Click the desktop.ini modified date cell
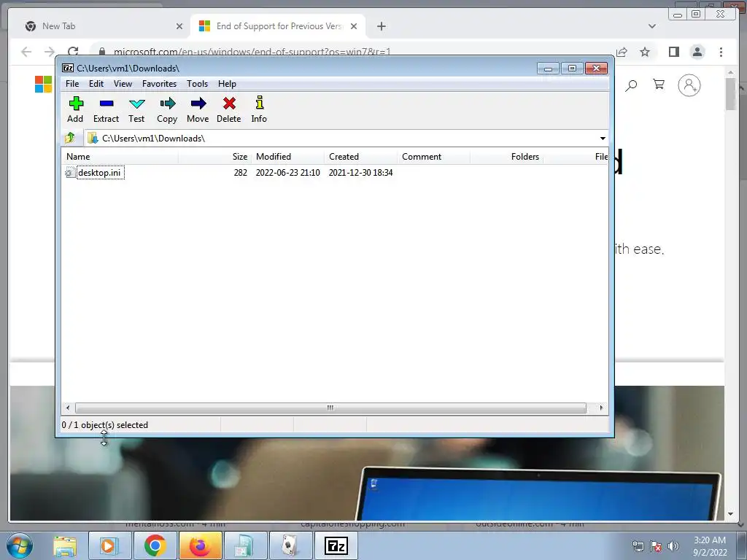The height and width of the screenshot is (560, 747). click(x=287, y=172)
